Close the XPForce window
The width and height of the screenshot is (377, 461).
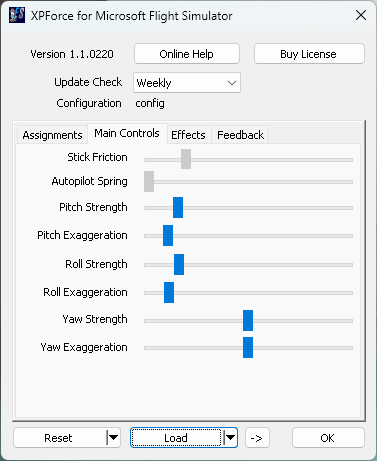(361, 15)
